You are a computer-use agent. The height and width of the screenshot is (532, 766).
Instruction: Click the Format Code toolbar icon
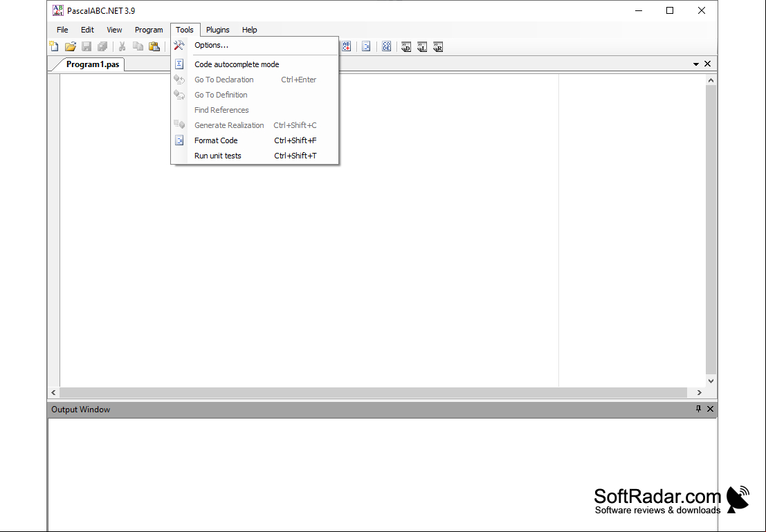(366, 46)
